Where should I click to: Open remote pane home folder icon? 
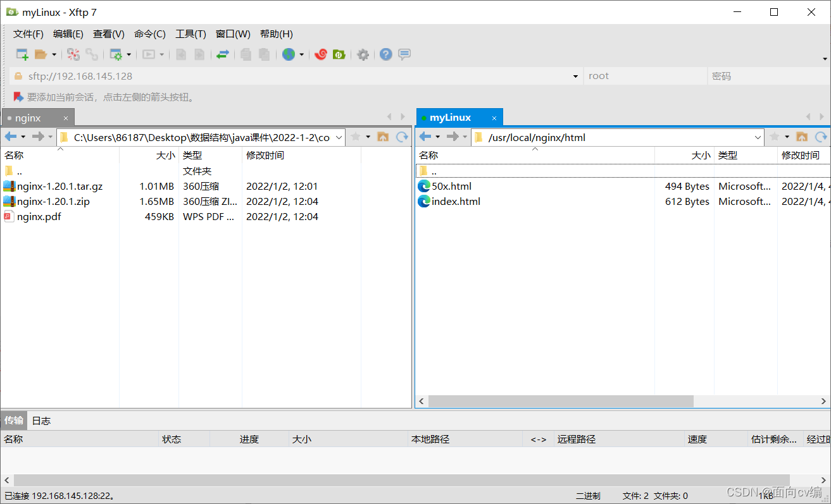(x=802, y=137)
